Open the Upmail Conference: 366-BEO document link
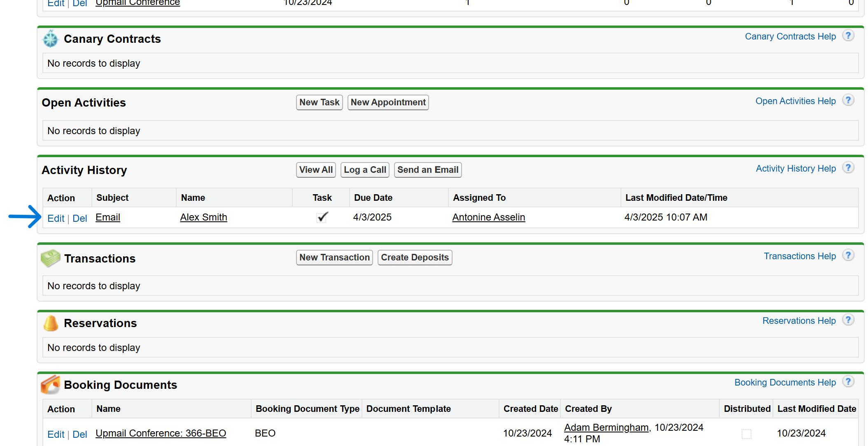This screenshot has height=446, width=868. pos(161,433)
